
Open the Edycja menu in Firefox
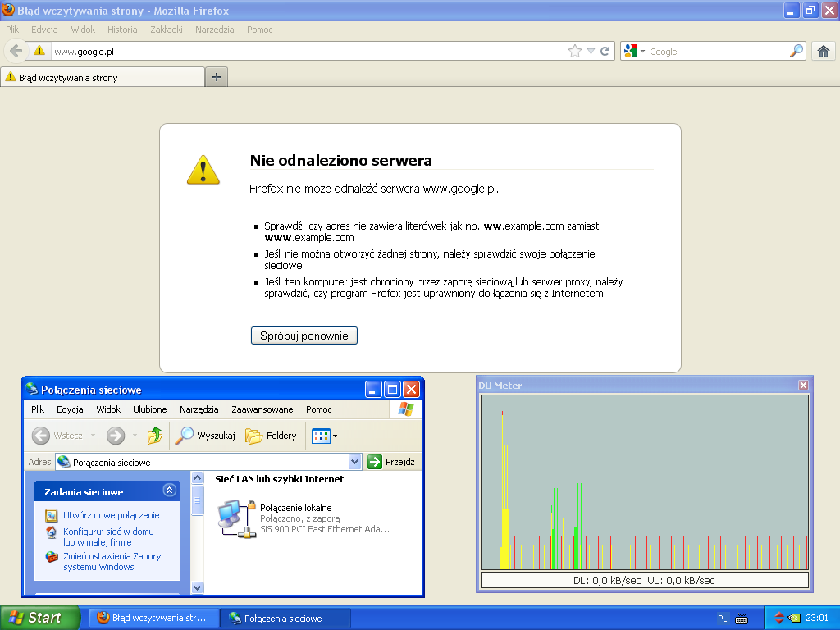coord(44,30)
